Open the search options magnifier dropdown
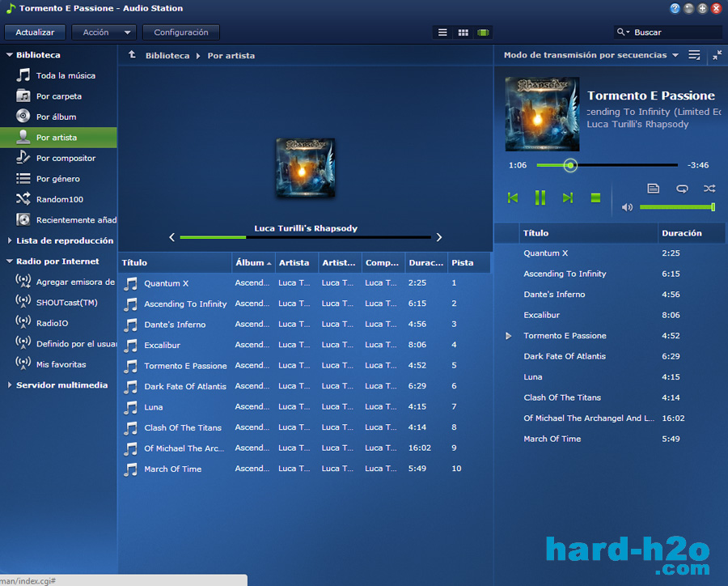This screenshot has height=586, width=728. pos(623,32)
